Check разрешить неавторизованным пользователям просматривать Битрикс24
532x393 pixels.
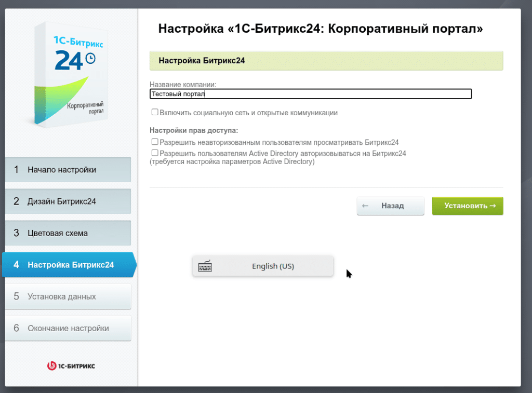click(155, 141)
